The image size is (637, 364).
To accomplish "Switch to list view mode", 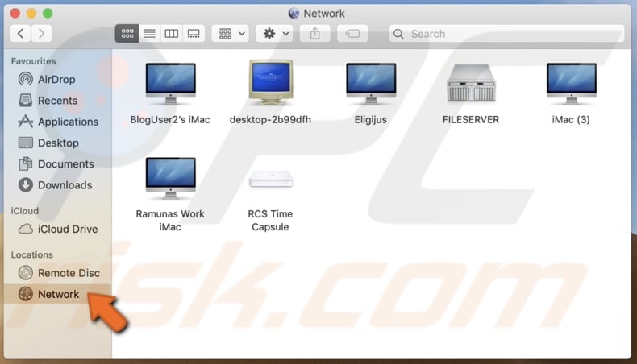I will click(149, 34).
